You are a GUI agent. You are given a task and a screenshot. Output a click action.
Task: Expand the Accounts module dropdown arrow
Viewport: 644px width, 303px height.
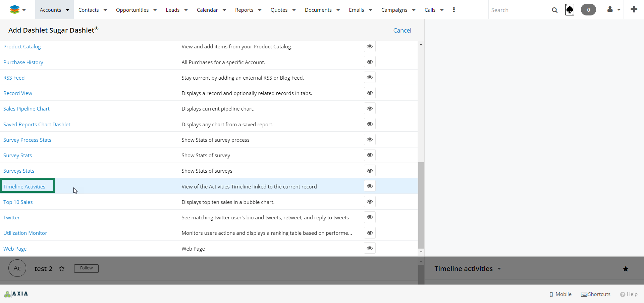tap(67, 10)
